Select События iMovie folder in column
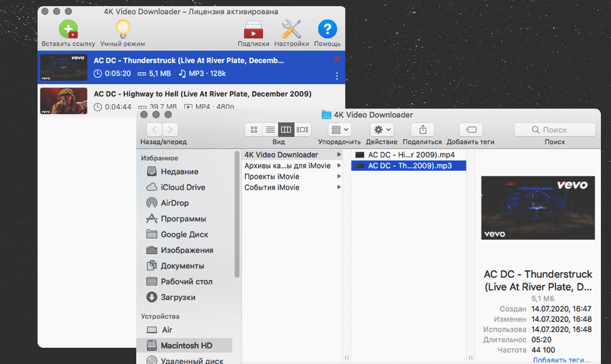611x364 pixels. (292, 187)
